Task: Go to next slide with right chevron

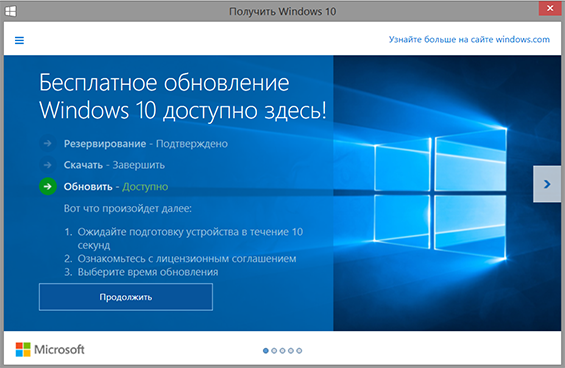Action: coord(547,184)
